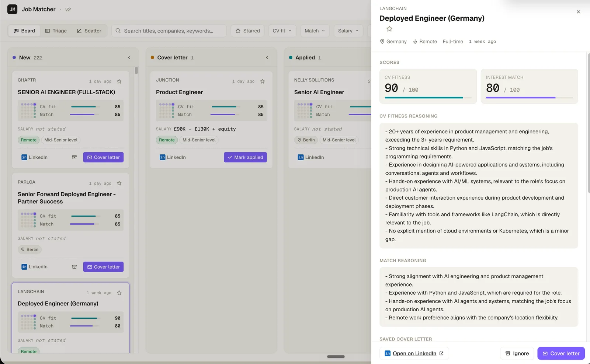
Task: Click Cover letter button on Parloa card
Action: [103, 267]
